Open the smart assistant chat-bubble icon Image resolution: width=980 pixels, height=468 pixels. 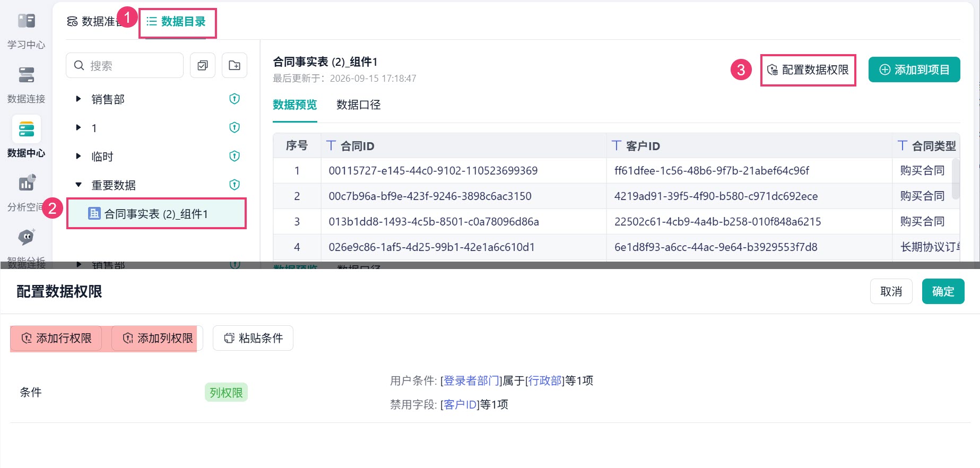[27, 237]
